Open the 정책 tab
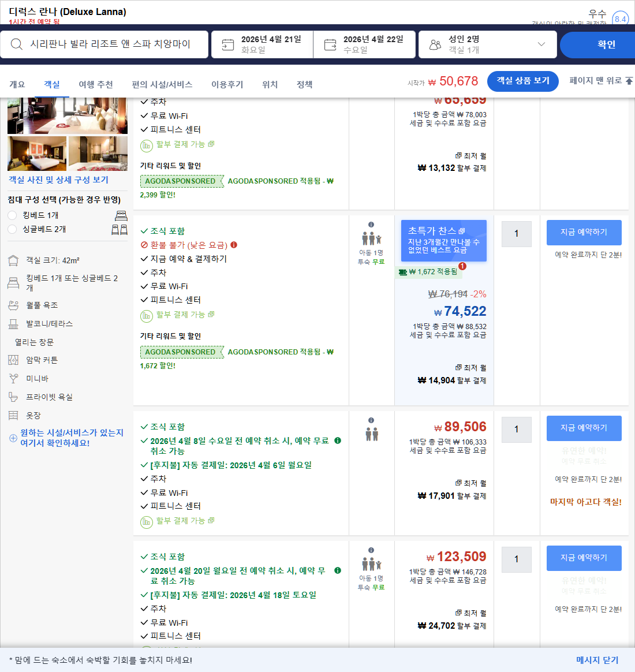Screen dimensions: 635x672 [305, 84]
